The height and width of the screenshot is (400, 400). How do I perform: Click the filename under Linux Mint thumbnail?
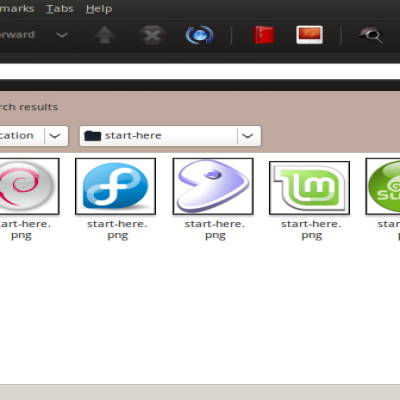tap(311, 230)
